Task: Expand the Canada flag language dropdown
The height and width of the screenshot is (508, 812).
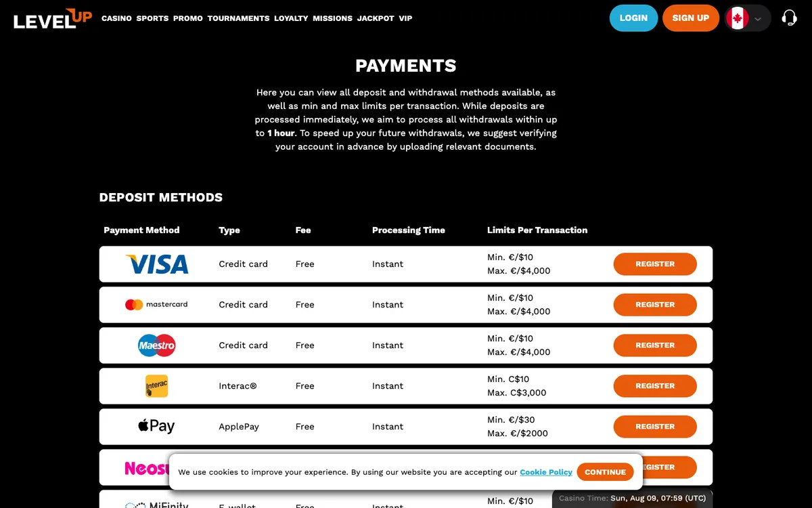Action: tap(748, 18)
